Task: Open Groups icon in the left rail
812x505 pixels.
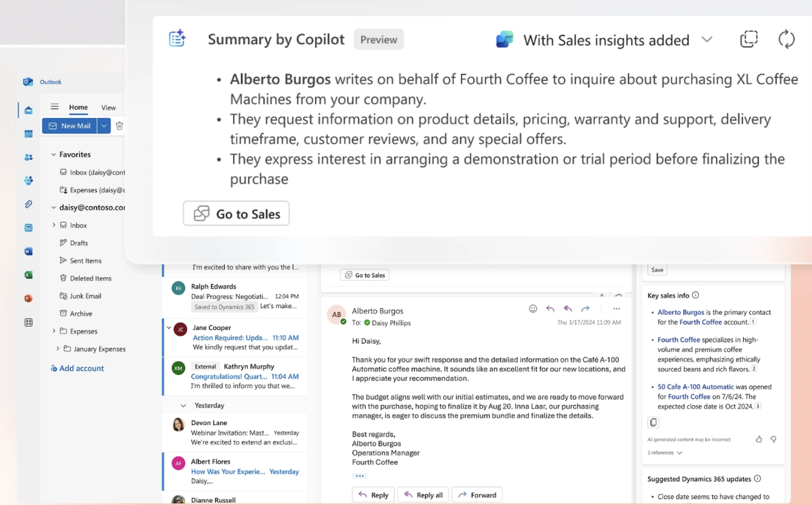Action: click(28, 181)
